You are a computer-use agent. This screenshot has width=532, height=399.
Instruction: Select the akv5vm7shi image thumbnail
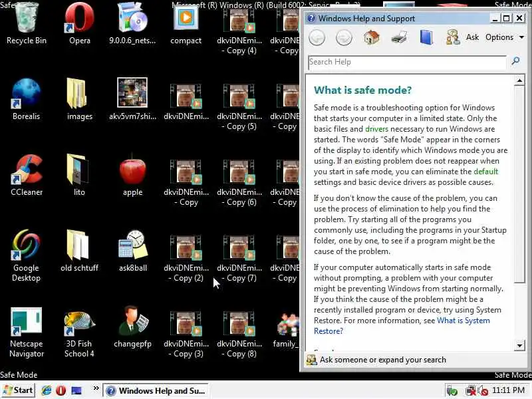point(132,99)
